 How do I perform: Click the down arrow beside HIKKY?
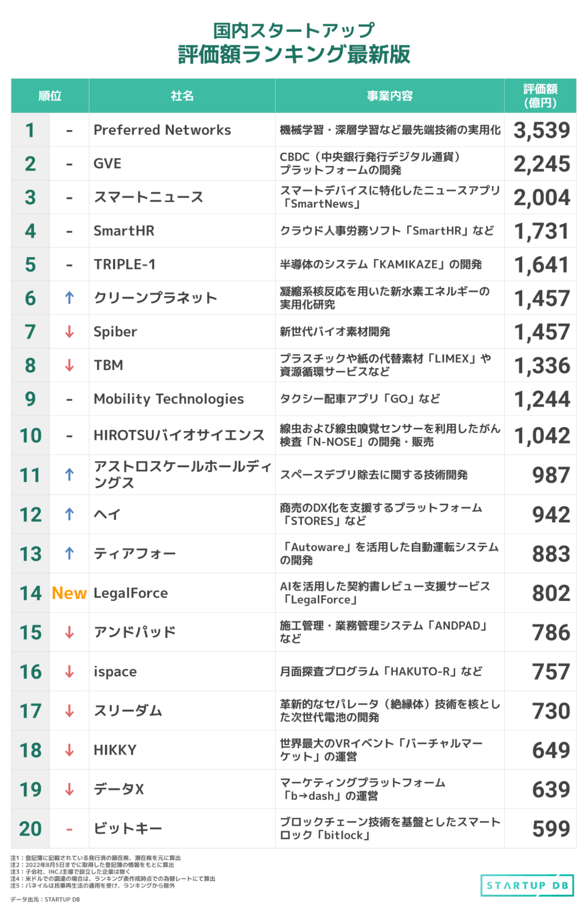pyautogui.click(x=69, y=750)
